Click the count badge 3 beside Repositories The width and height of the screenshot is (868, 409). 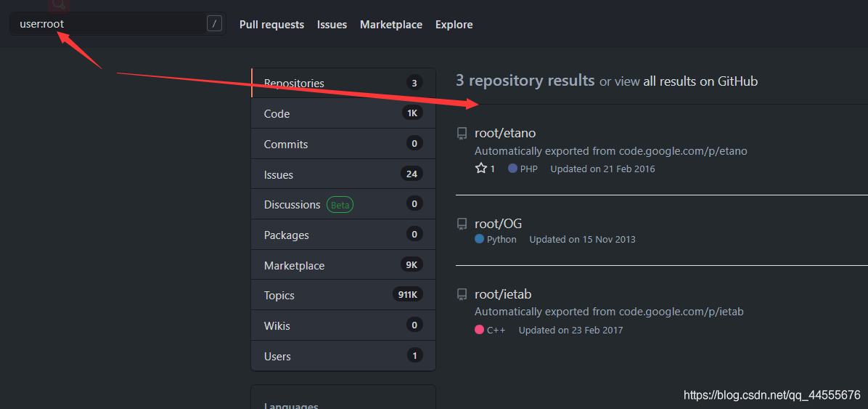point(414,83)
